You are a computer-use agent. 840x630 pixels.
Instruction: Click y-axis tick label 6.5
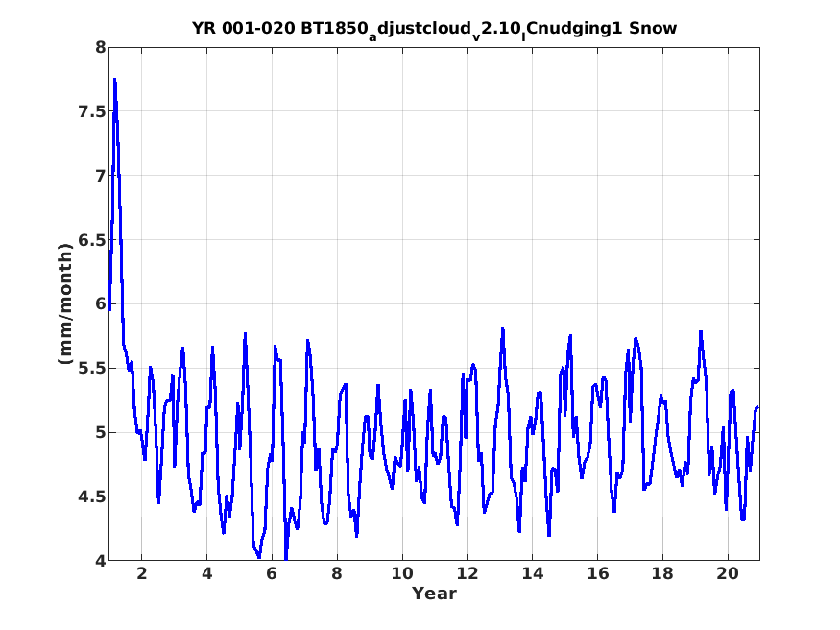(92, 240)
